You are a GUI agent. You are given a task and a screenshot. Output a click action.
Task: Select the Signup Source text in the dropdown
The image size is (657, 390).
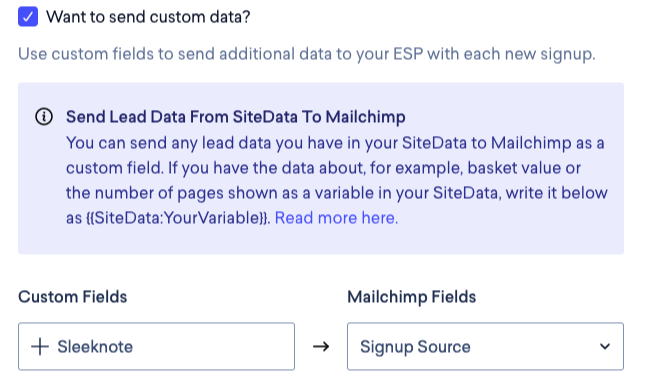point(415,347)
